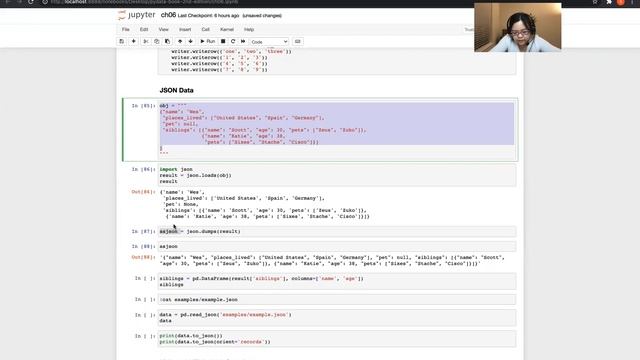Screen dimensions: 640x360
Task: Restart kernel and run all cells icon
Action: tap(243, 42)
